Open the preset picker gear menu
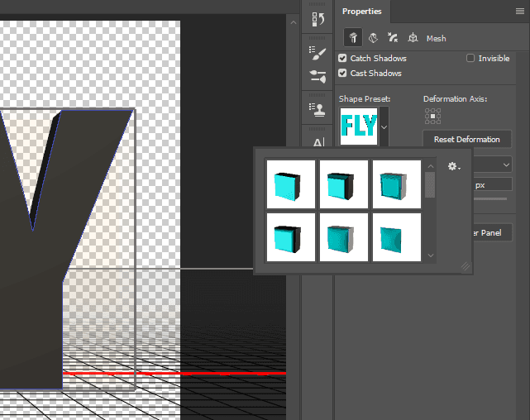Screen dimensions: 530x420 [453, 167]
